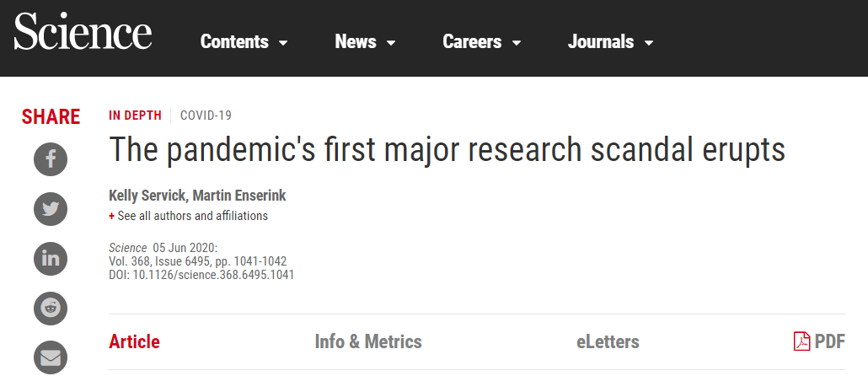868x376 pixels.
Task: Open author Kelly Servick's link
Action: coord(148,196)
